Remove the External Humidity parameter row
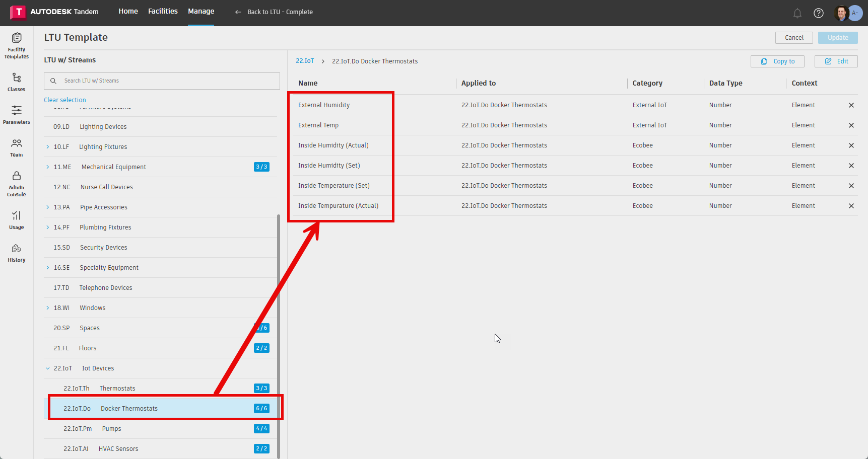Screen dimensions: 868x459 851,105
